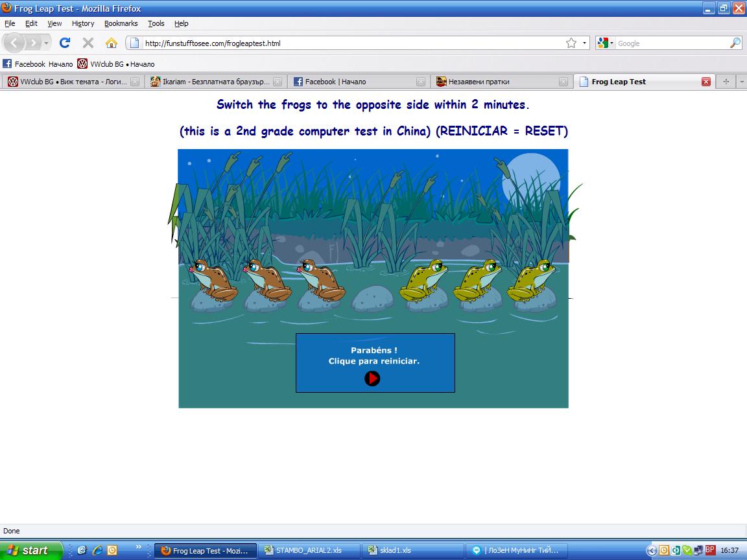Screen dimensions: 747x560
Task: Reload the page with the refresh icon
Action: point(65,43)
